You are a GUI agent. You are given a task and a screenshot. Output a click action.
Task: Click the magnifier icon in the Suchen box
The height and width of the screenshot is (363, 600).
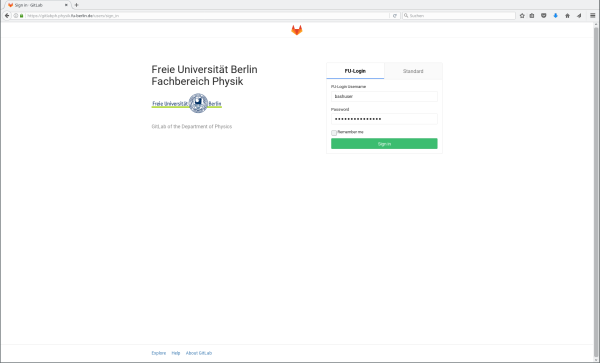click(406, 16)
